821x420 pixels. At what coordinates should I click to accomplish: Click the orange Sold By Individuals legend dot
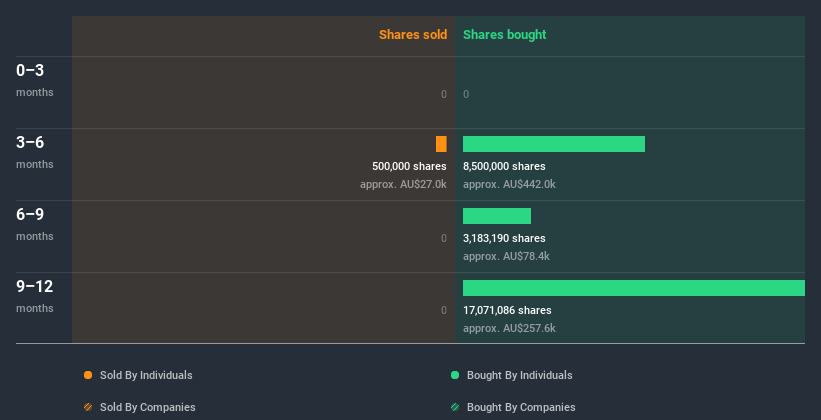[88, 375]
